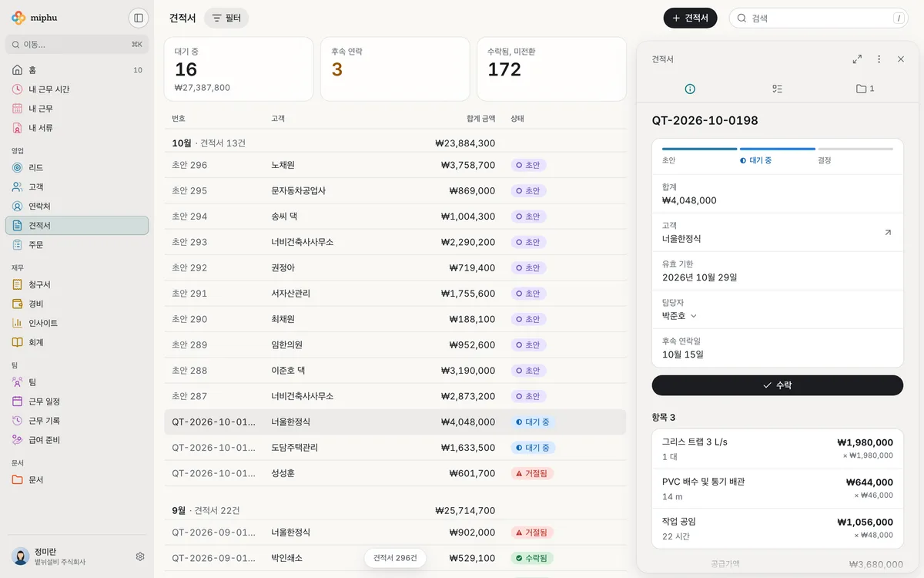
Task: Click the 검색 search field
Action: point(819,18)
